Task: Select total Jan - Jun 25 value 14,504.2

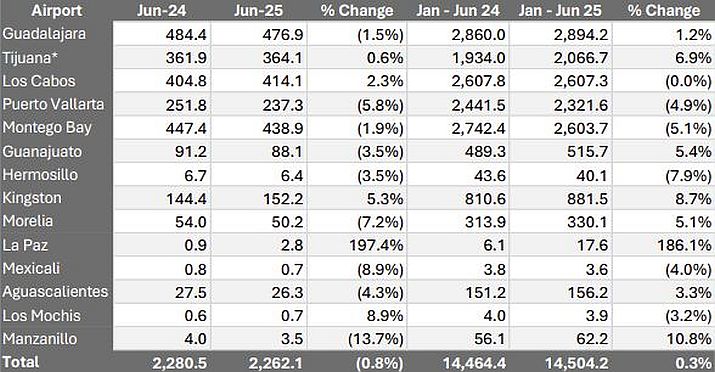Action: pos(577,363)
